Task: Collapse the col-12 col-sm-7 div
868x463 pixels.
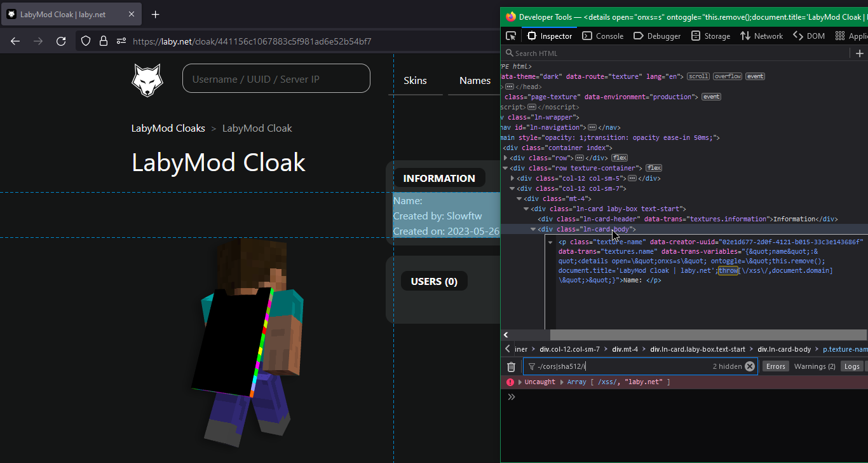Action: click(513, 188)
